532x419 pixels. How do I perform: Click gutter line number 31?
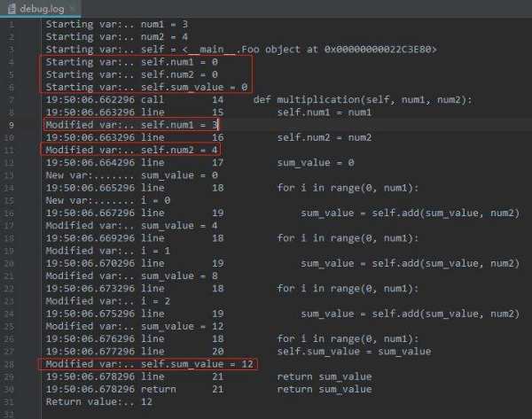click(11, 401)
